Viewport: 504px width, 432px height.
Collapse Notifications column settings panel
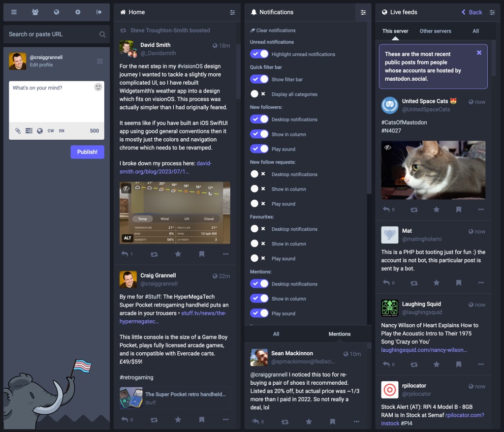coord(363,12)
